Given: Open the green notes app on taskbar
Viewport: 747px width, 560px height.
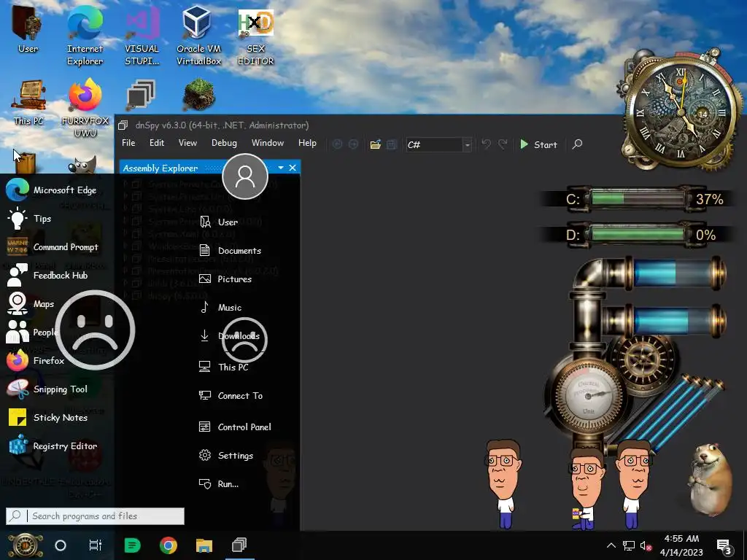Looking at the screenshot, I should click(133, 545).
